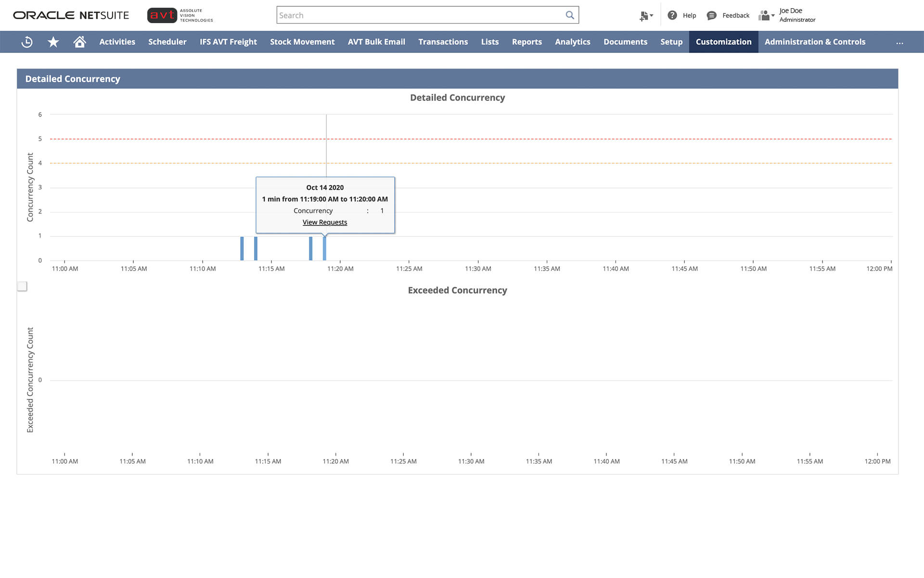Click the Help question mark icon
Viewport: 924px width, 578px height.
click(x=672, y=15)
